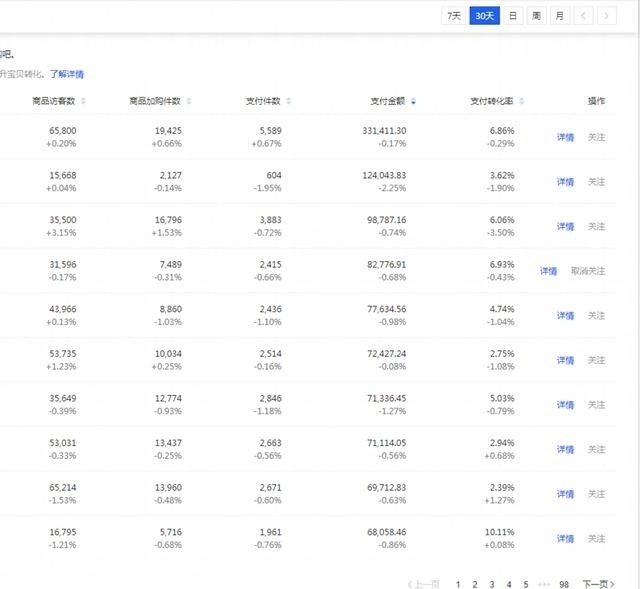This screenshot has height=589, width=640.
Task: Click the pagination ellipsis
Action: pos(544,585)
